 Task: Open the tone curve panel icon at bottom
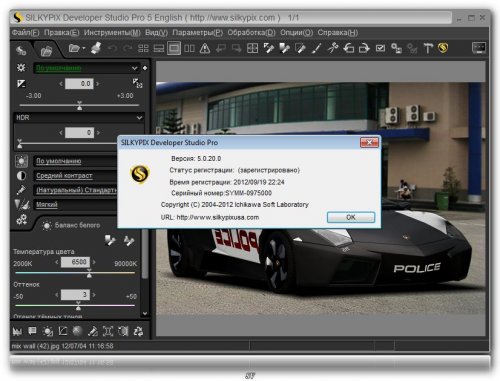click(63, 331)
